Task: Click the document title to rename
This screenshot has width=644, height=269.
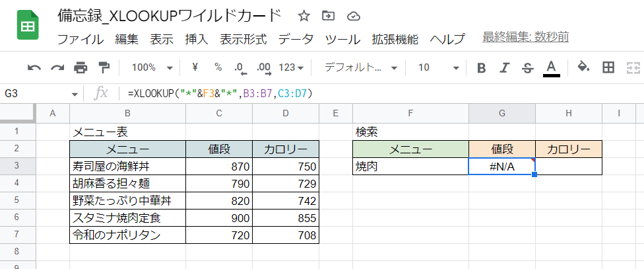Action: tap(170, 16)
